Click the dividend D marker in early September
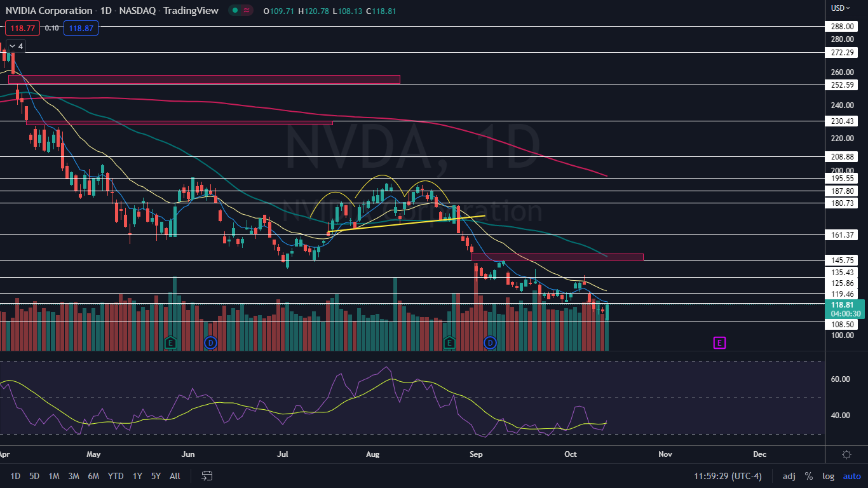 [x=490, y=342]
